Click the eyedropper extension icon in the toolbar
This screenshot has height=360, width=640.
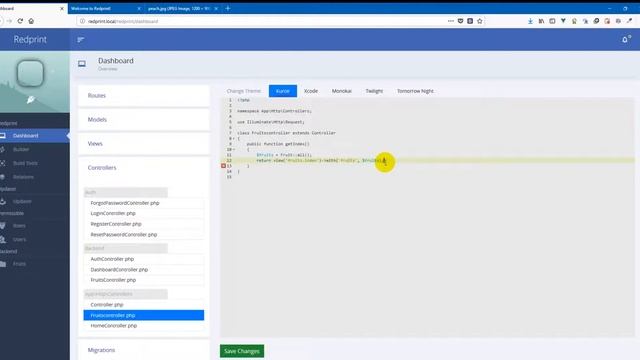629,21
